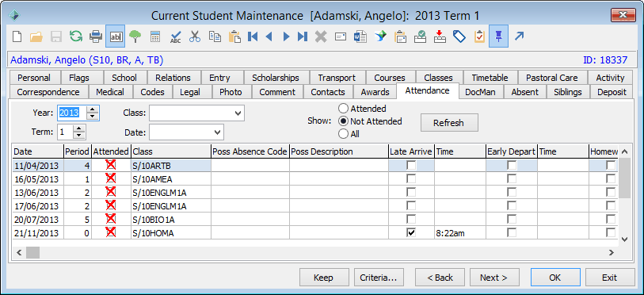Click the Refresh button
644x295 pixels.
click(448, 123)
